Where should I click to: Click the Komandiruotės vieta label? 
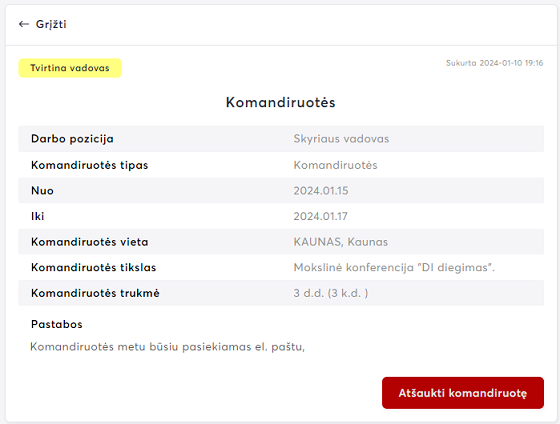[x=90, y=242]
